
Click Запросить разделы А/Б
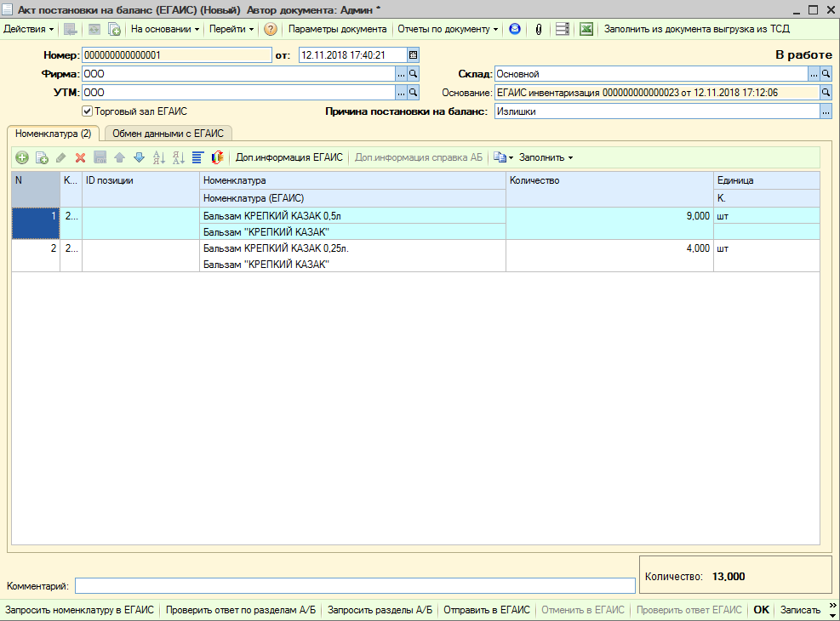(380, 610)
